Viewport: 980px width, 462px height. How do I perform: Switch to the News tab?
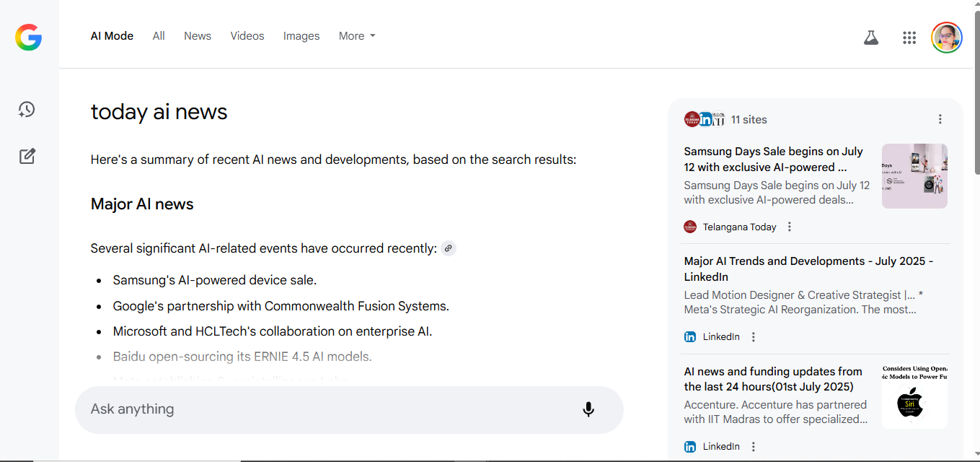[x=198, y=36]
